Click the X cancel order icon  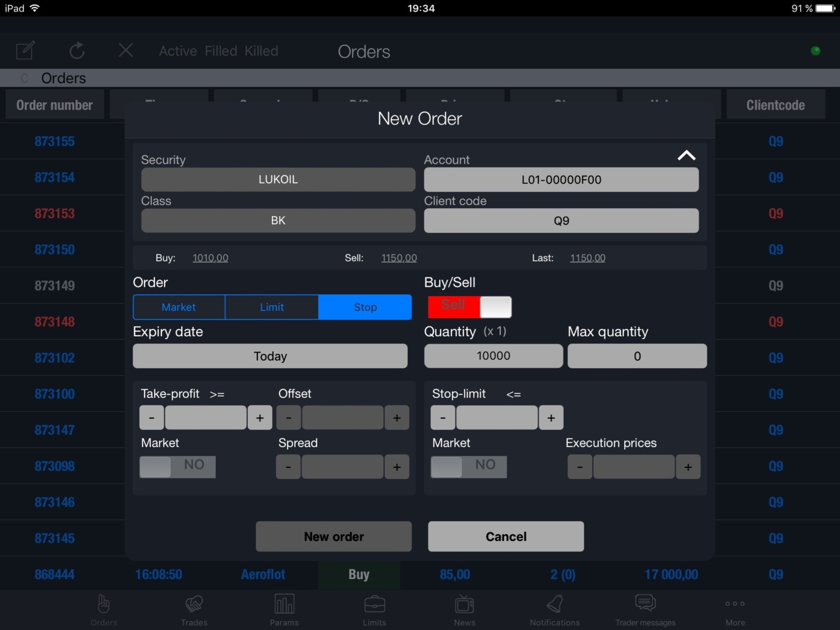tap(126, 50)
